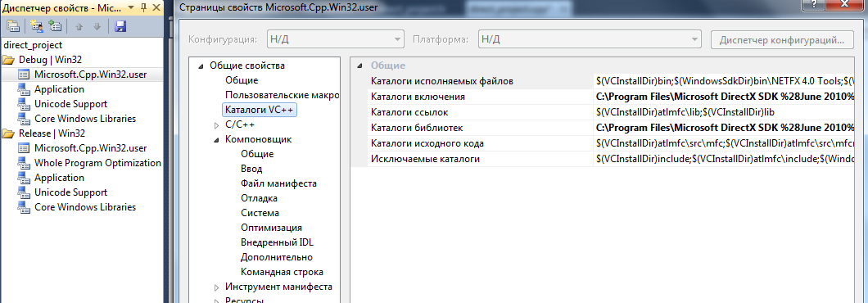Select the Debug | Win32 configuration label
This screenshot has height=303, width=868.
coord(51,60)
